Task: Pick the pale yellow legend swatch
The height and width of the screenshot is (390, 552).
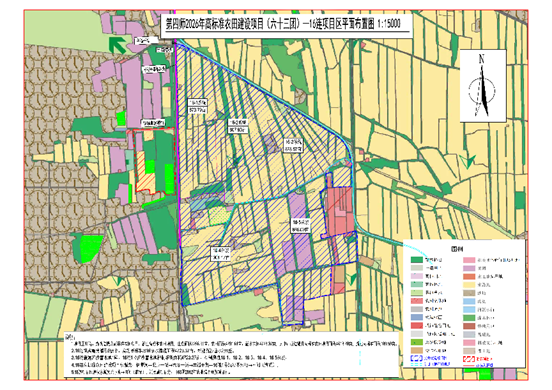Action: click(469, 285)
